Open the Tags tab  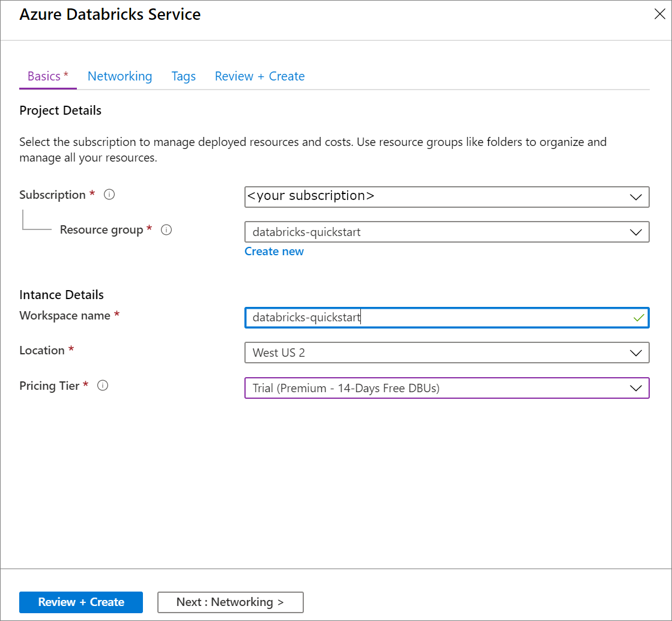184,76
